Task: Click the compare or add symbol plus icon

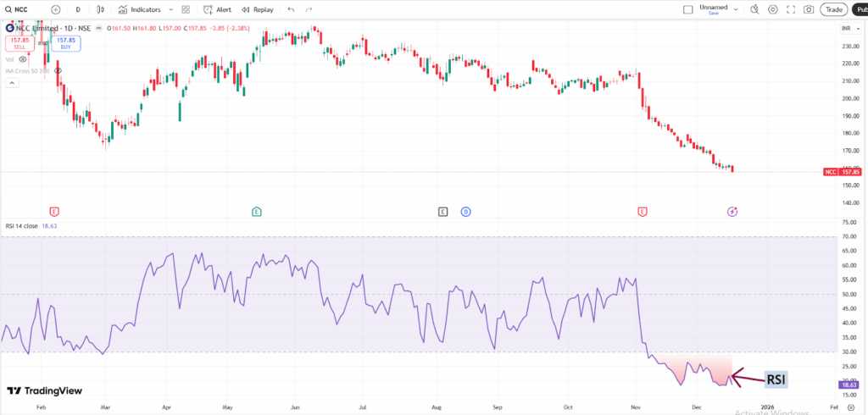Action: pyautogui.click(x=55, y=9)
